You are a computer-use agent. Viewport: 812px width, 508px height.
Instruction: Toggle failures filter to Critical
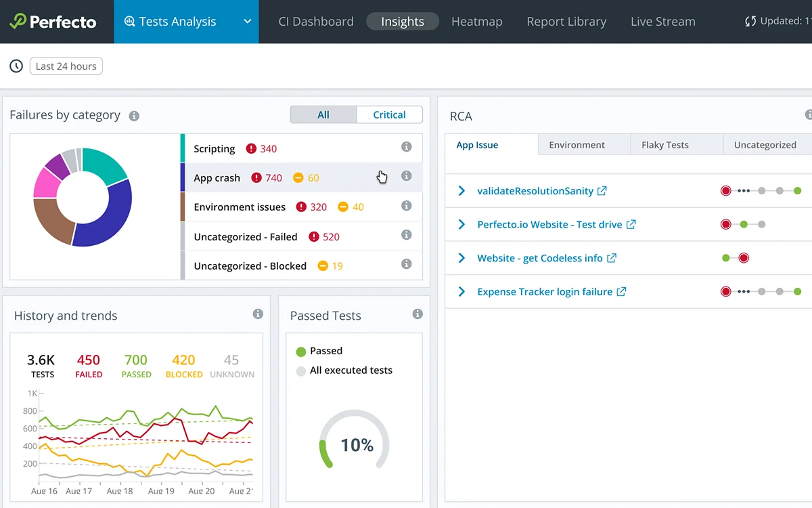click(389, 114)
